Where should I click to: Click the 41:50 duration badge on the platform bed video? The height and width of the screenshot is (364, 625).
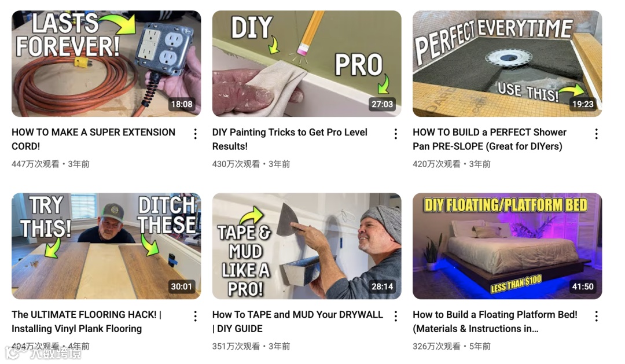pyautogui.click(x=583, y=286)
